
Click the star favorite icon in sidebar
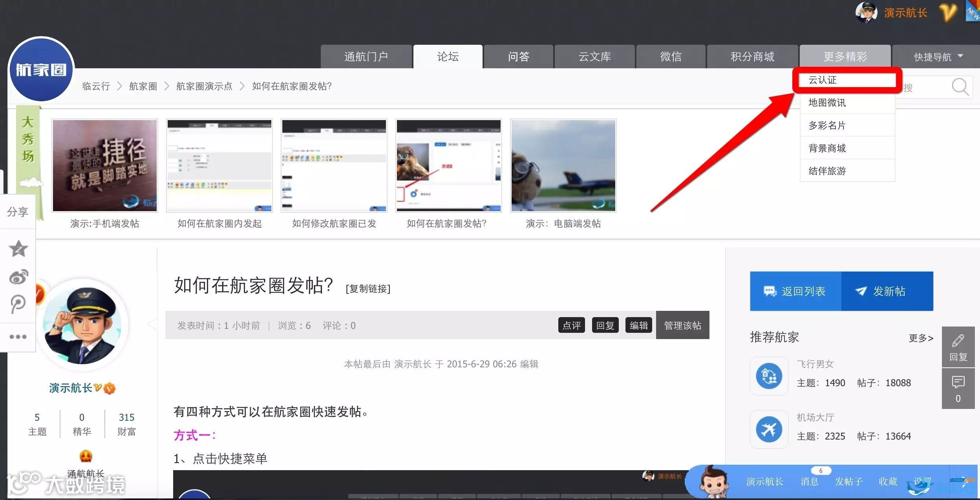point(18,249)
